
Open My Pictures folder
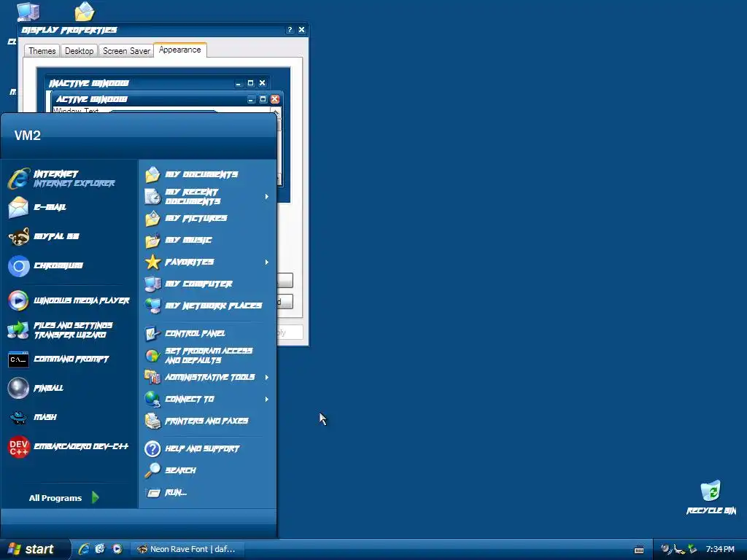click(x=208, y=219)
